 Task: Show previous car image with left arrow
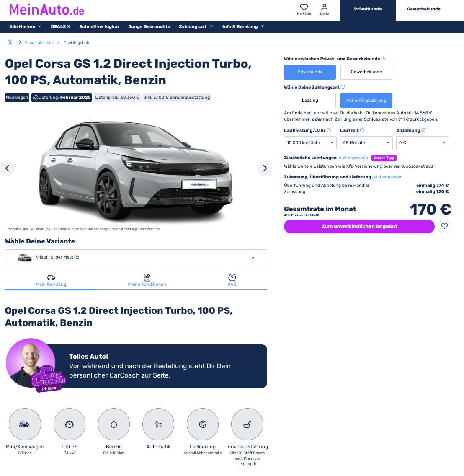click(x=7, y=168)
